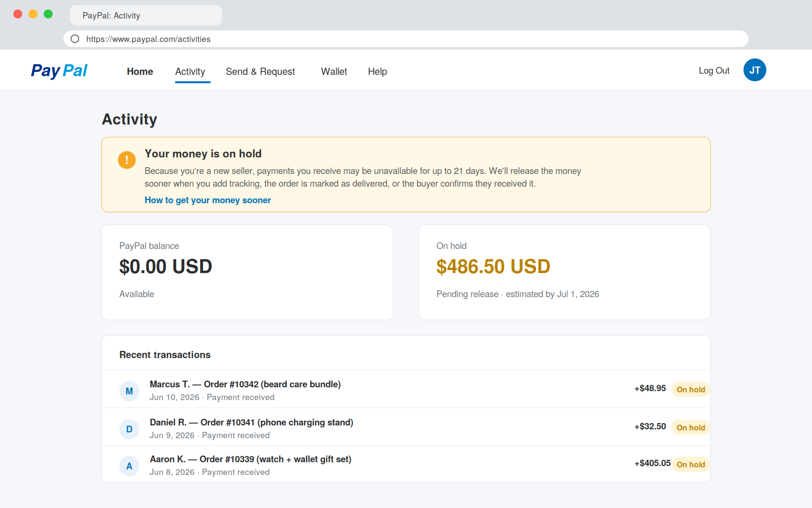Screen dimensions: 812x508
Task: Click the PayPal logo
Action: (59, 70)
